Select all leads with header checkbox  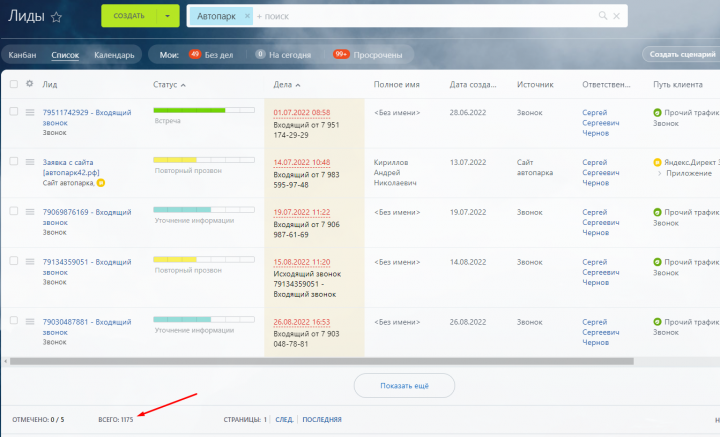coord(14,84)
